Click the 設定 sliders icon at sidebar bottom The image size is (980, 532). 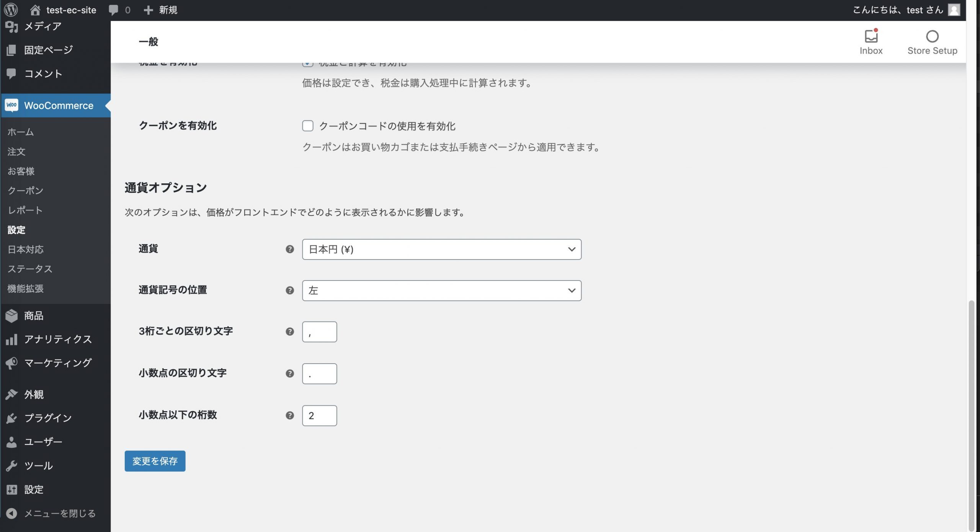tap(11, 490)
